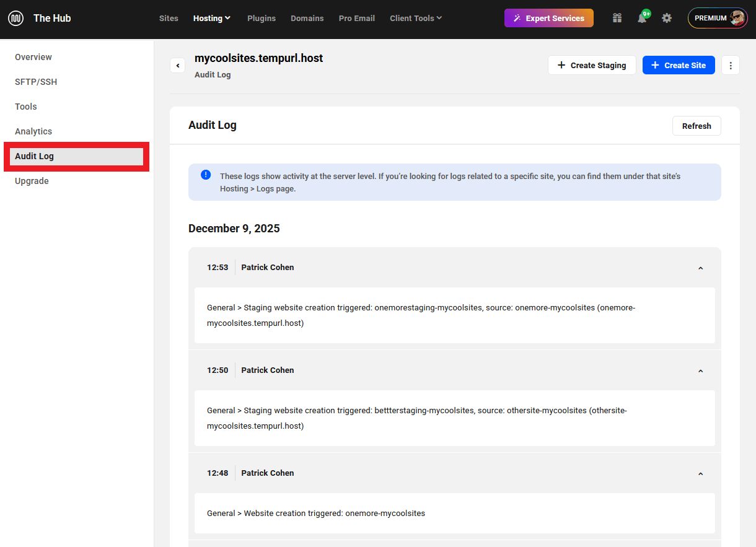Viewport: 756px width, 547px height.
Task: Click the Website creation triggered onemore-mycoolsites message
Action: coord(316,513)
